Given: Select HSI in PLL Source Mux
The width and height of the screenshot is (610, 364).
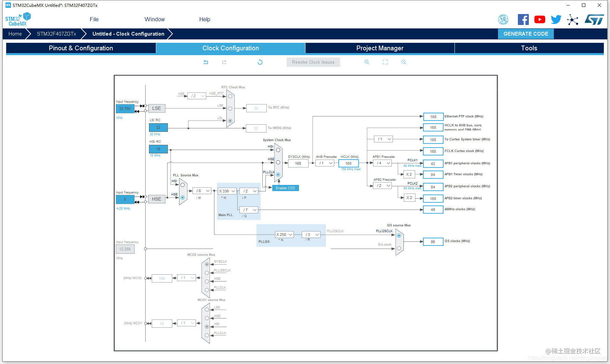Looking at the screenshot, I should point(183,185).
